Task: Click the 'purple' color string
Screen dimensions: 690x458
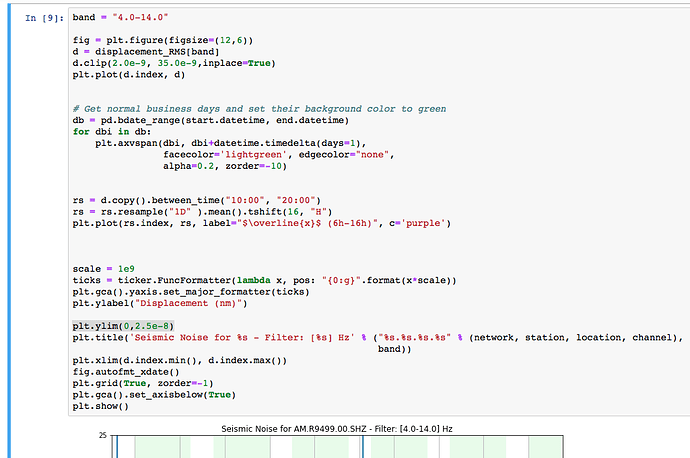Action: [x=423, y=223]
